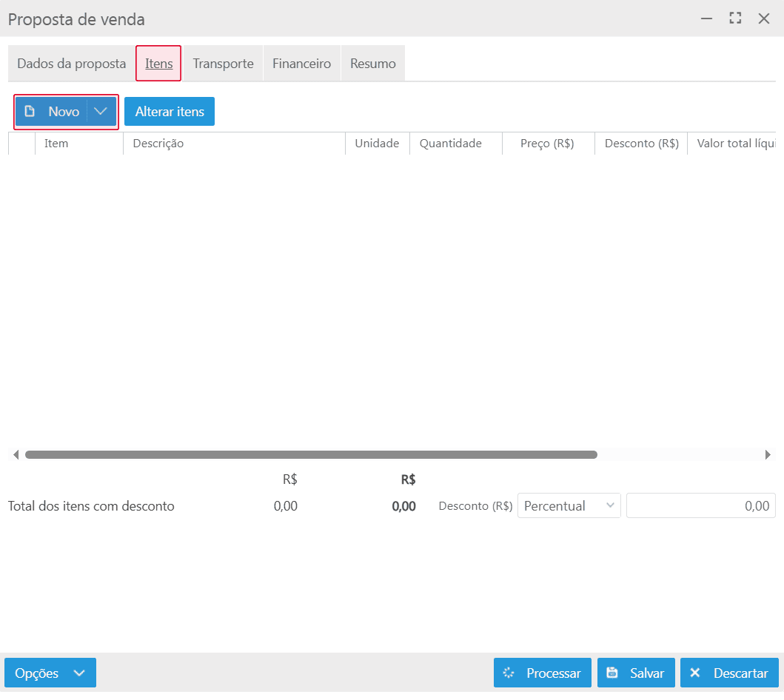Maximize the Proposta de venda window
This screenshot has width=784, height=700.
735,18
